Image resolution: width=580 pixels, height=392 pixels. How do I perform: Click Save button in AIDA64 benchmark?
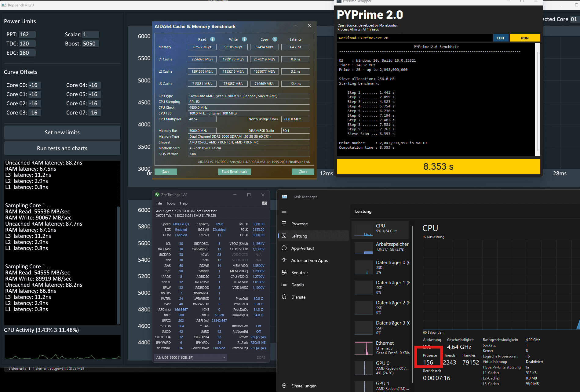pyautogui.click(x=166, y=172)
